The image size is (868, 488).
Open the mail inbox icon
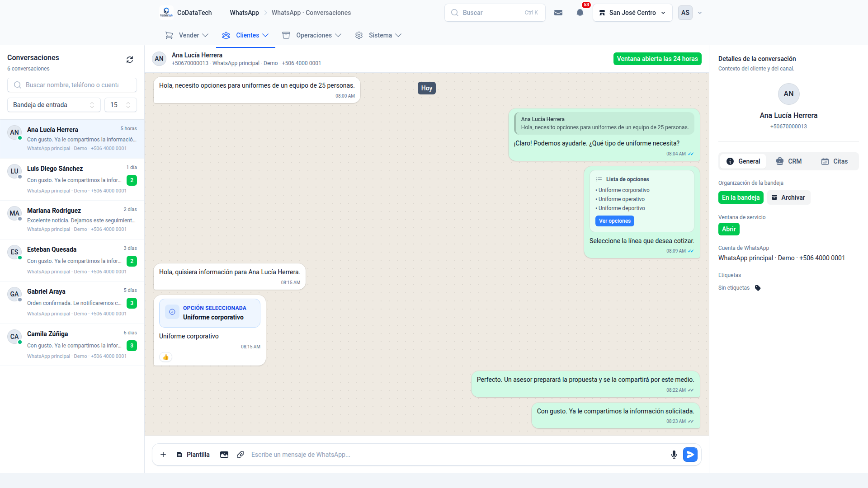pyautogui.click(x=558, y=13)
